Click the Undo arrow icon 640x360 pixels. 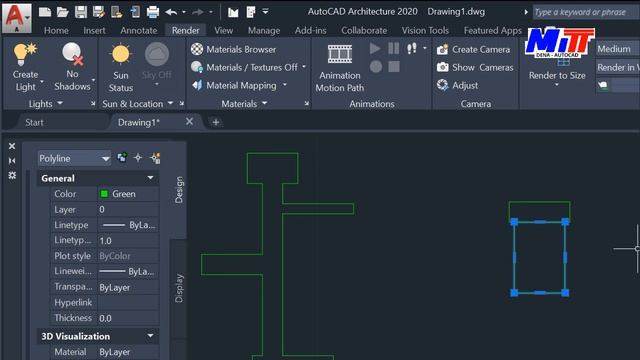tap(171, 12)
